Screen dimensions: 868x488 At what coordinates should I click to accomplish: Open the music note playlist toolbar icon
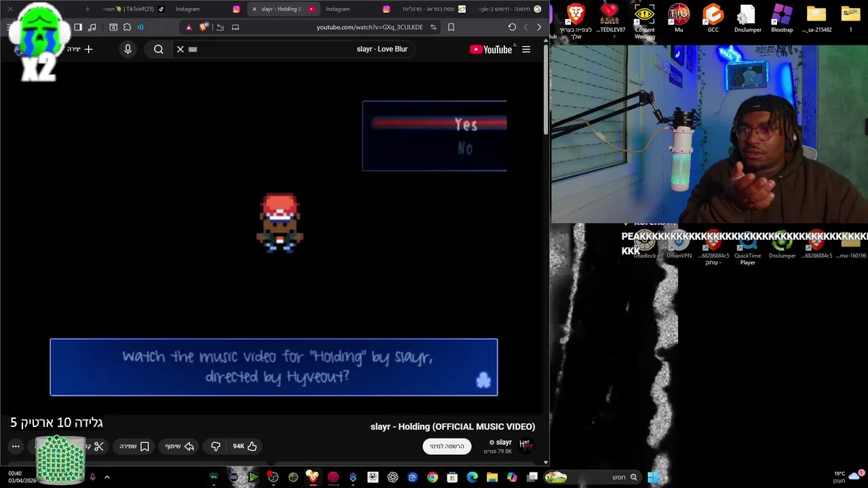click(x=92, y=27)
